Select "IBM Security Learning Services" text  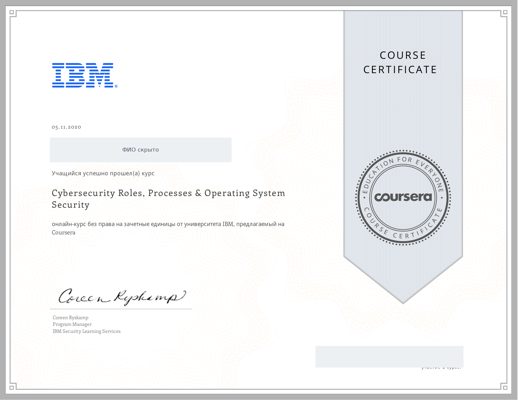[x=87, y=331]
